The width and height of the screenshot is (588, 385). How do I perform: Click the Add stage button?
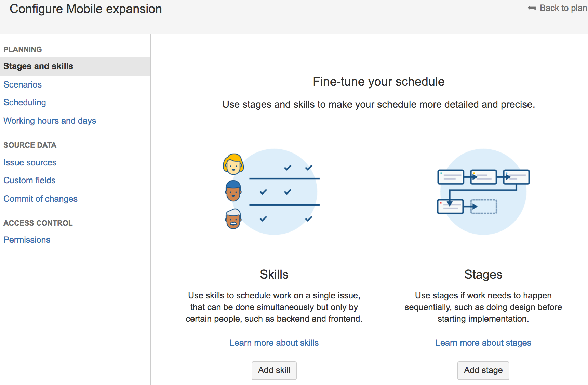[x=483, y=370]
